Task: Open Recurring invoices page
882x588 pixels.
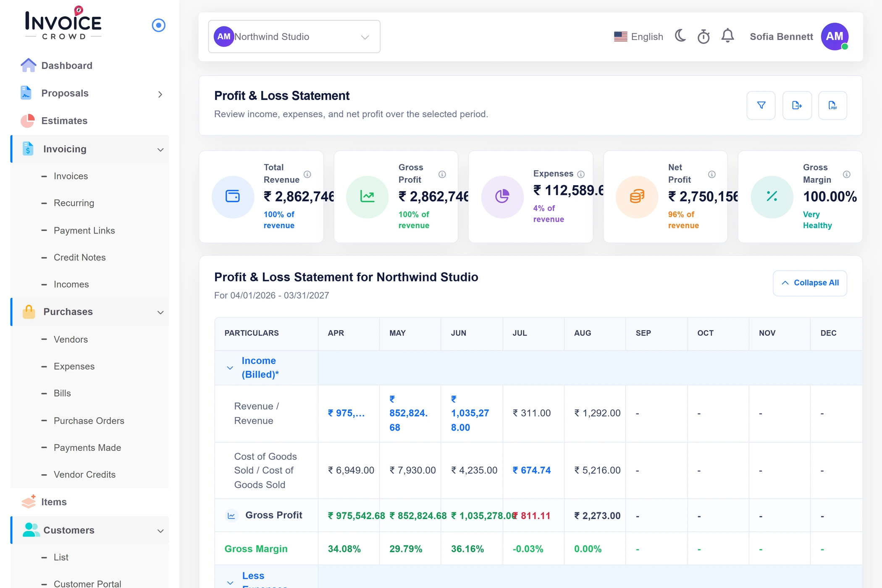Action: coord(74,203)
